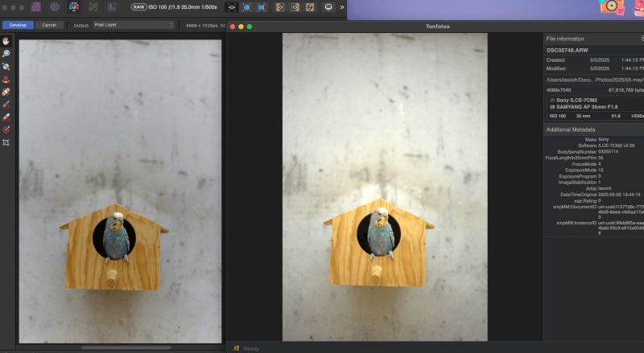Collapse the Additional Metadata section

click(570, 129)
